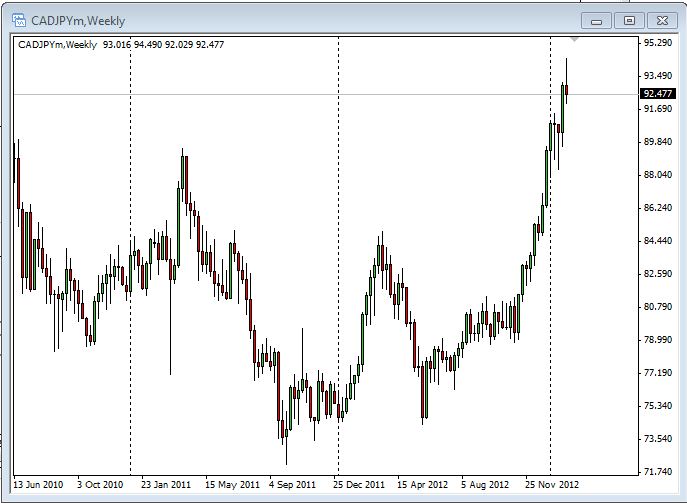Click the 25 Nov 2012 date label
Screen dimensions: 687x503
pos(552,485)
